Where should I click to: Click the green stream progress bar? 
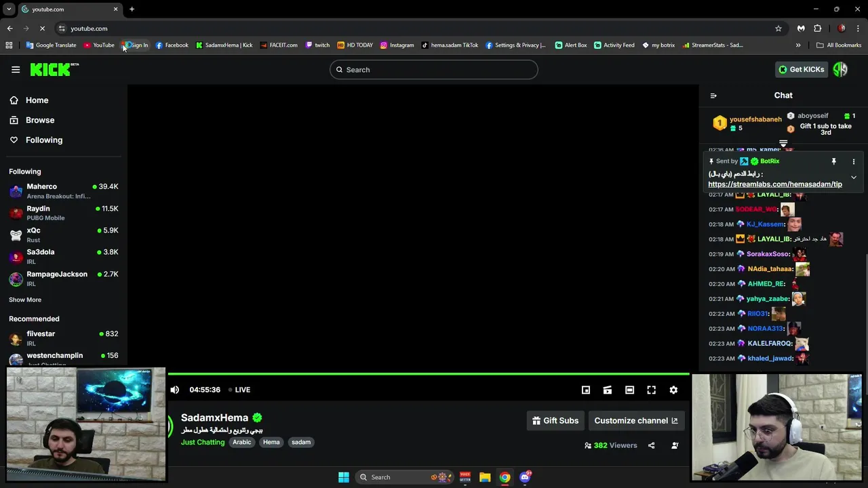click(429, 373)
